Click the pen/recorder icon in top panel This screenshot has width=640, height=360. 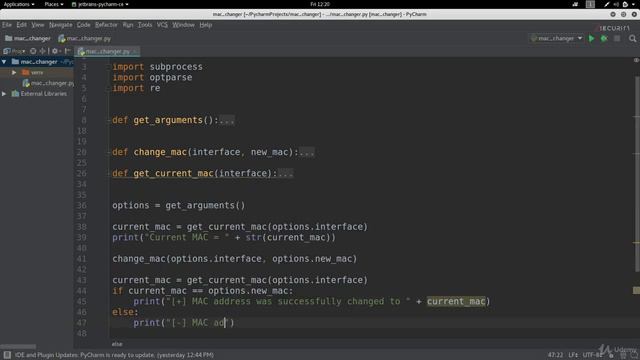click(607, 4)
